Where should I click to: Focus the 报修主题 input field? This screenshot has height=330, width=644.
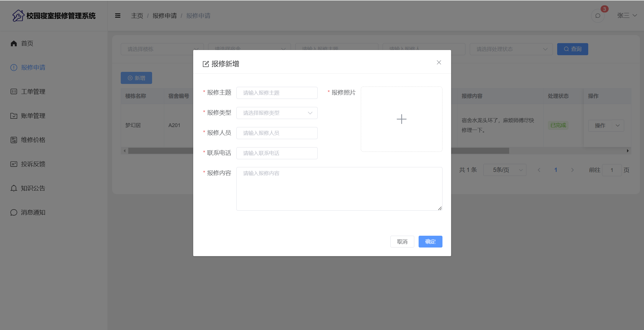[x=277, y=93]
